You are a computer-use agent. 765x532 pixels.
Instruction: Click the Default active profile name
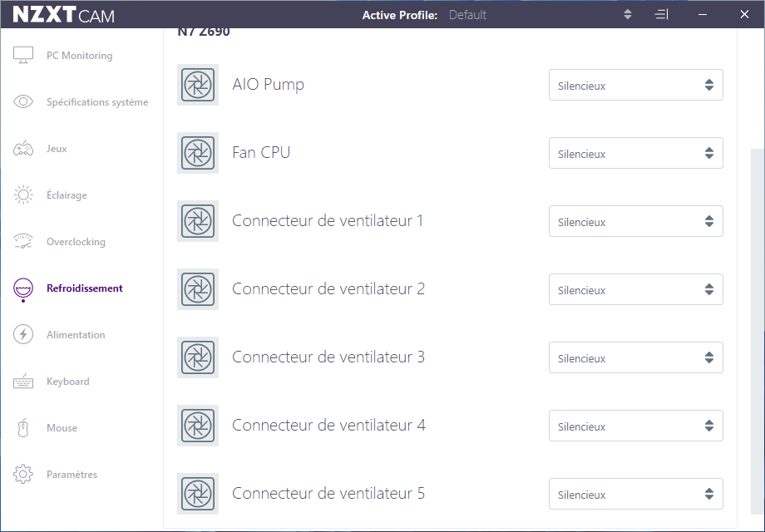(x=467, y=15)
